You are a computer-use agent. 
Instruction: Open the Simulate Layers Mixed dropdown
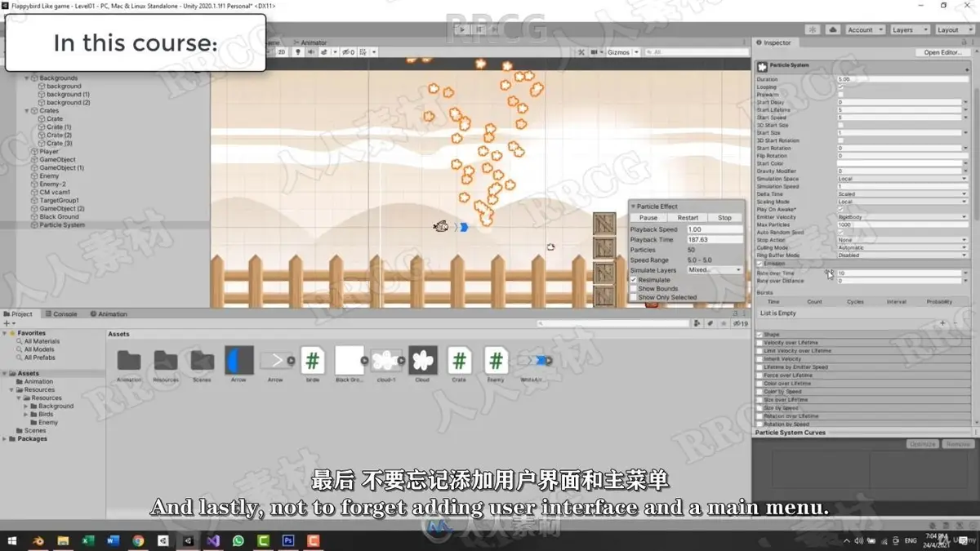coord(715,270)
